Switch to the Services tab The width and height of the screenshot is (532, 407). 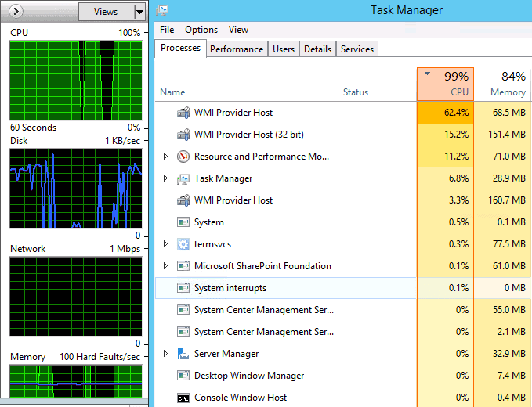357,49
